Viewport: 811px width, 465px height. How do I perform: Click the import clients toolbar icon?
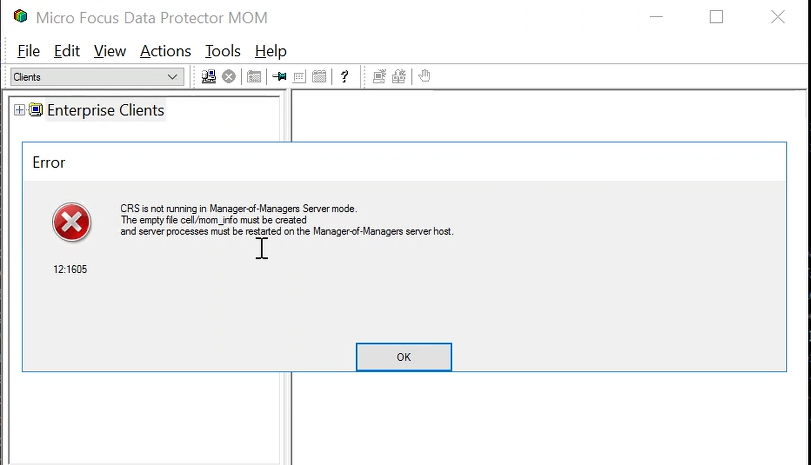399,77
